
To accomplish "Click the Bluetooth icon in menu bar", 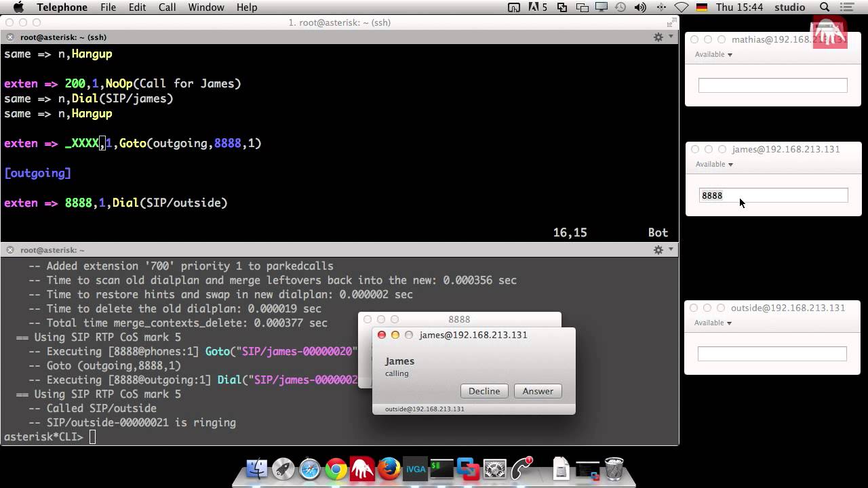I will pos(661,7).
